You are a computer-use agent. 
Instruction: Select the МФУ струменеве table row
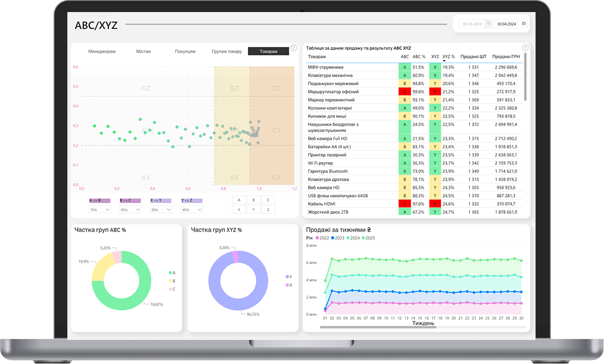350,67
